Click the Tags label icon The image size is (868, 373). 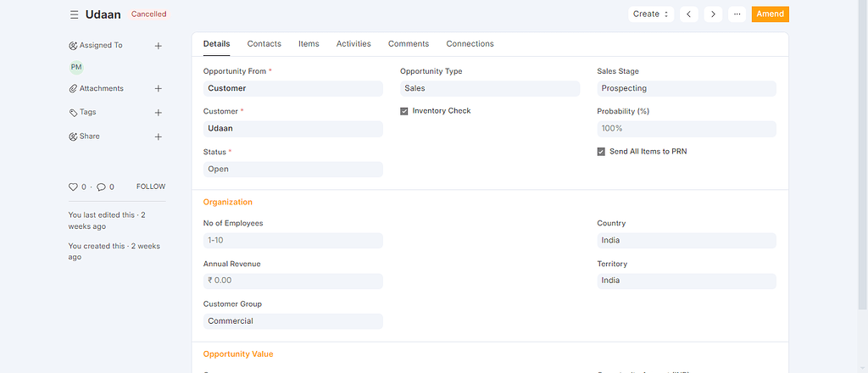point(73,113)
